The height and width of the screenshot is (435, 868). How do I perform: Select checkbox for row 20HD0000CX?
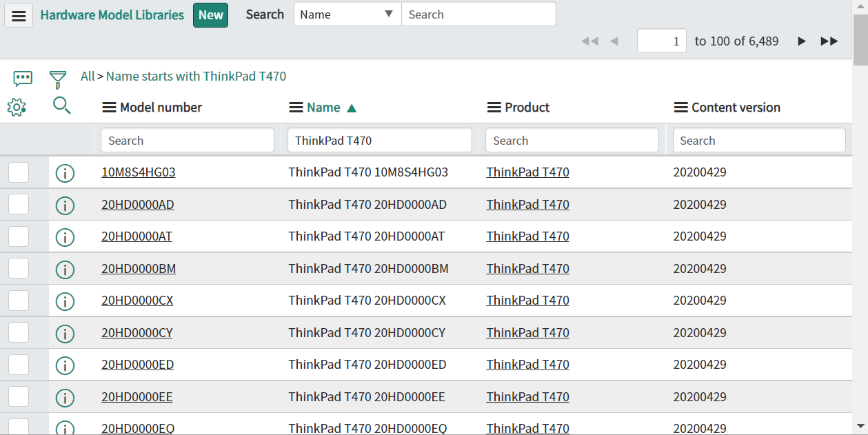click(19, 301)
